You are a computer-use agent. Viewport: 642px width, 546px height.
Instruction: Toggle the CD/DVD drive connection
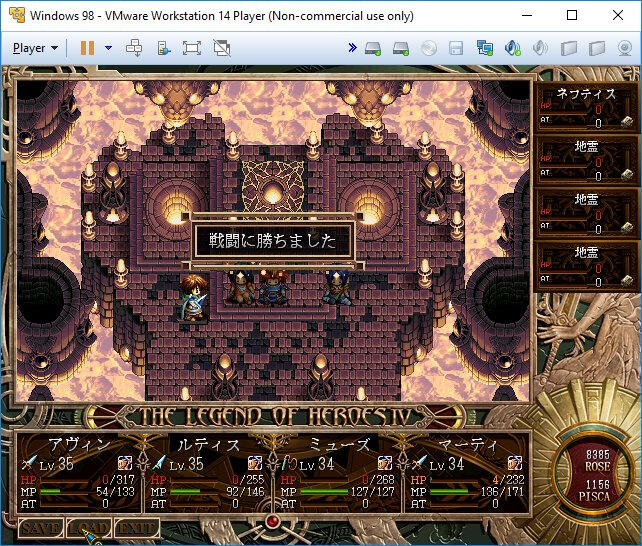pyautogui.click(x=429, y=47)
